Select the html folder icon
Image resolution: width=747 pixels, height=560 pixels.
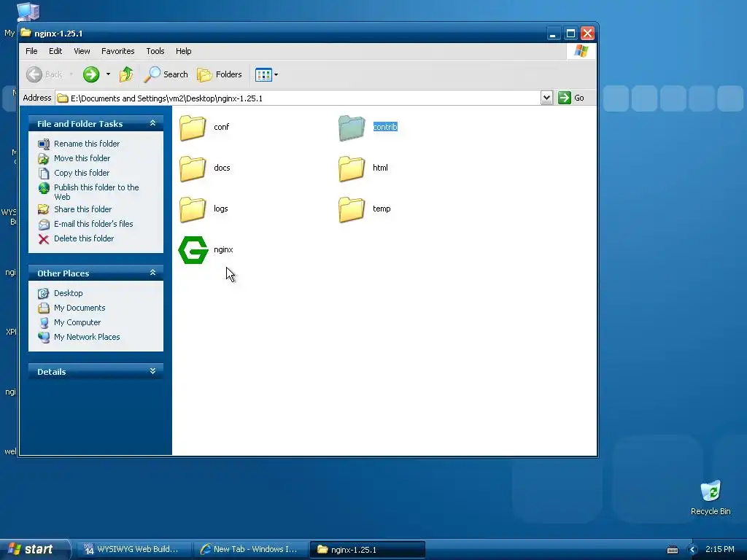(352, 168)
